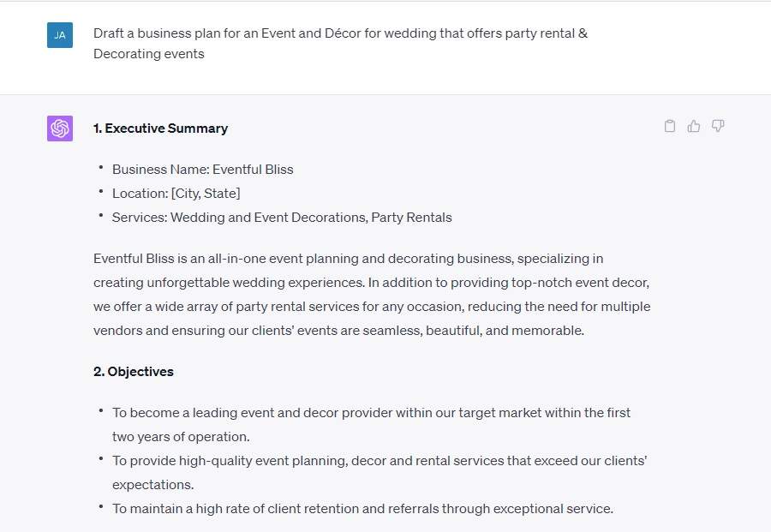Screen dimensions: 771x532
Task: Select the client retention bullet item
Action: pyautogui.click(x=362, y=508)
